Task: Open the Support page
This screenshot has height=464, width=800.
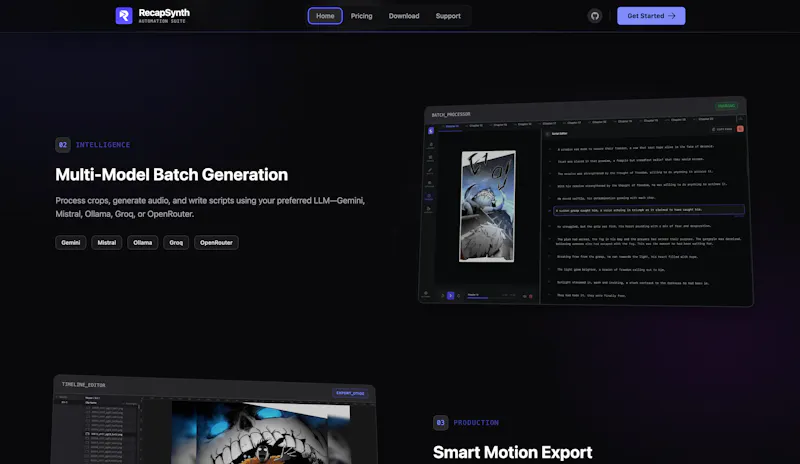Action: click(448, 16)
